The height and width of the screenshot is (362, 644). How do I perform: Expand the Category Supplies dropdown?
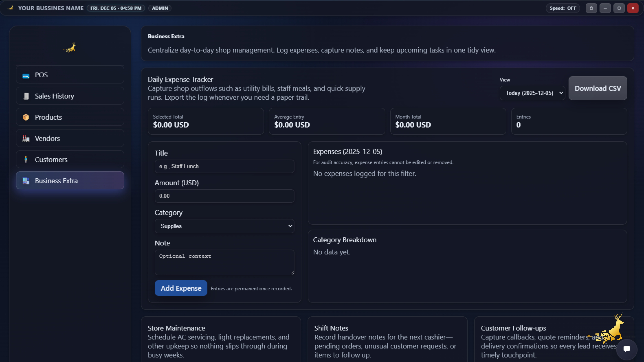[x=224, y=226]
